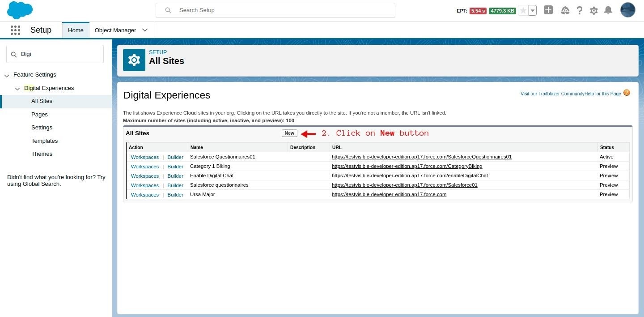644x317 pixels.
Task: Click the 4779.3 KB badge
Action: pos(502,11)
